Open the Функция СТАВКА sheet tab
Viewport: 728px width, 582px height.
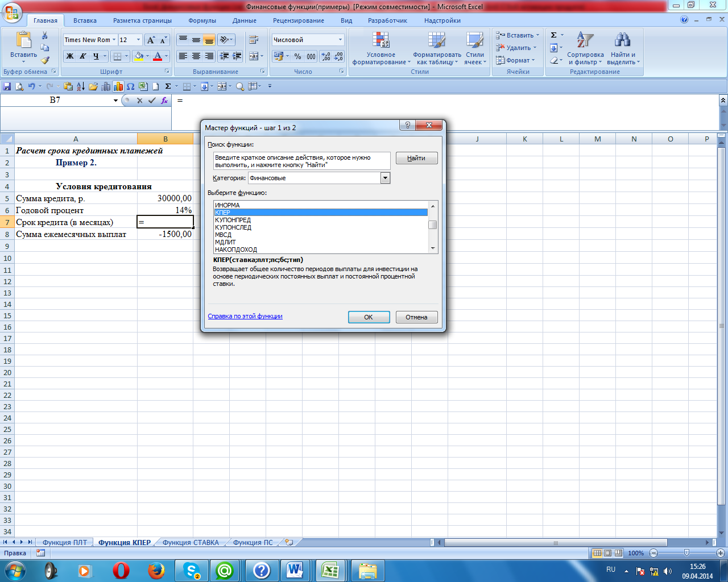pyautogui.click(x=191, y=542)
